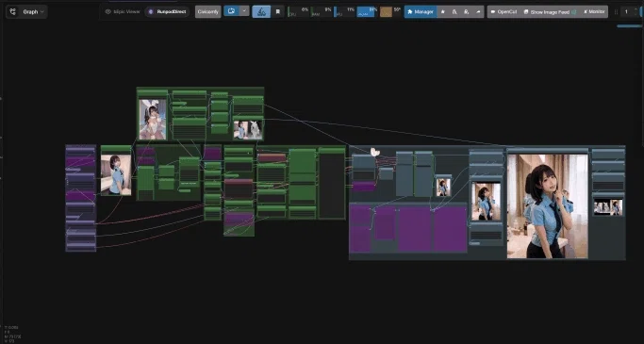This screenshot has height=344, width=644.
Task: Click the Graph workflow icon
Action: [13, 12]
